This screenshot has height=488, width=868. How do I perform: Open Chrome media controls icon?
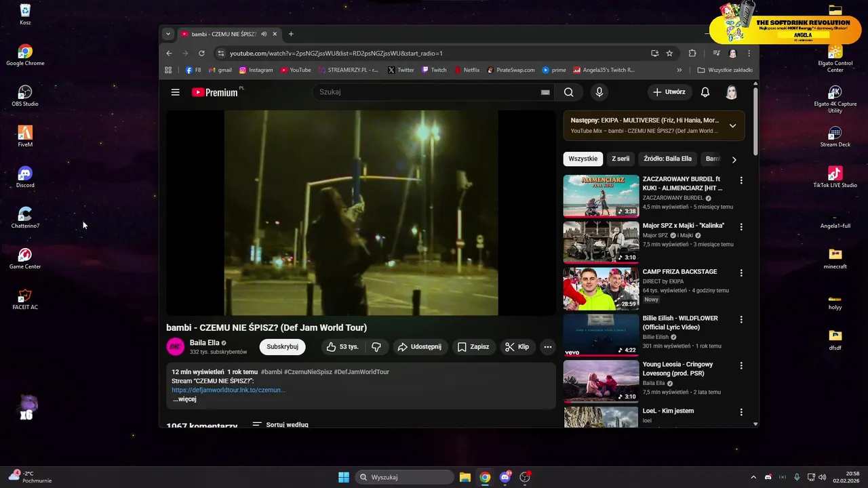coord(716,54)
